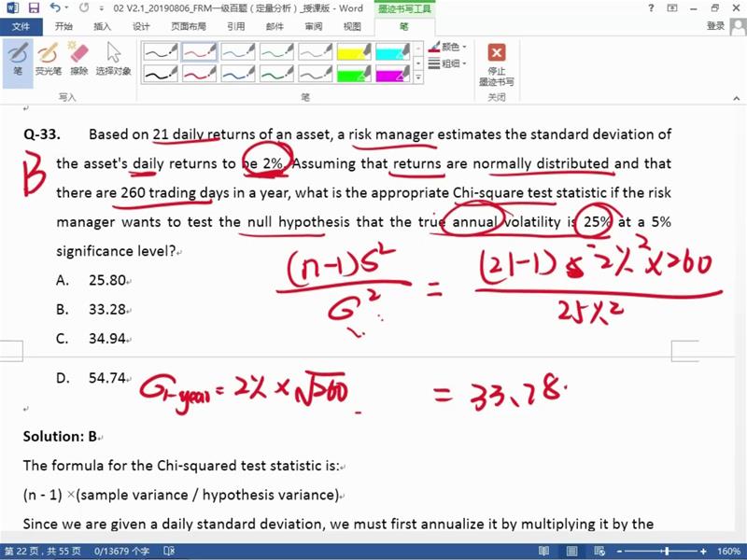
Task: Switch to the 页面布局 layout tab
Action: pyautogui.click(x=189, y=27)
